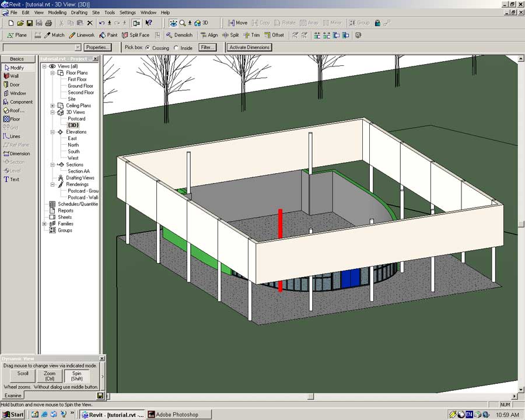This screenshot has width=525, height=420.
Task: Open the Section AA view
Action: (79, 171)
